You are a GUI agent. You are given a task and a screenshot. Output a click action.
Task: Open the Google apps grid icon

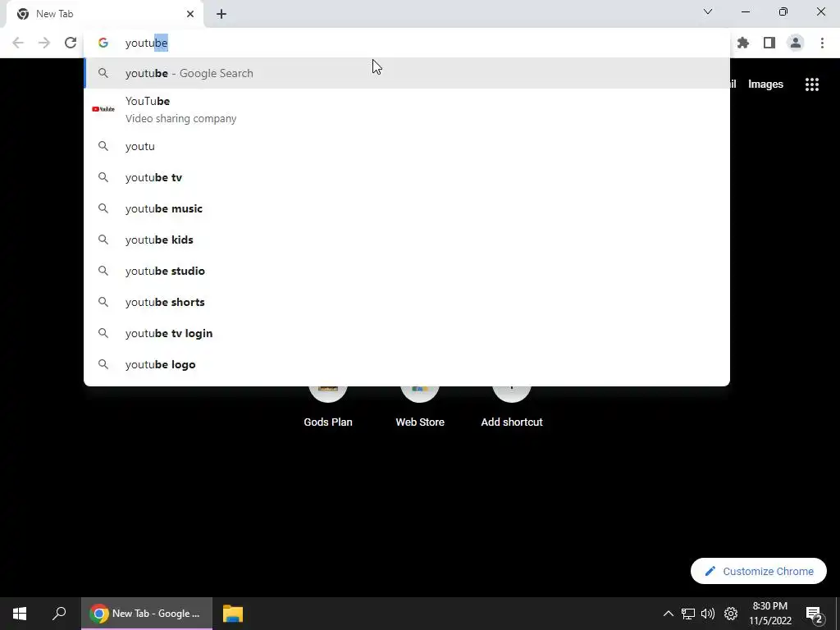tap(812, 84)
